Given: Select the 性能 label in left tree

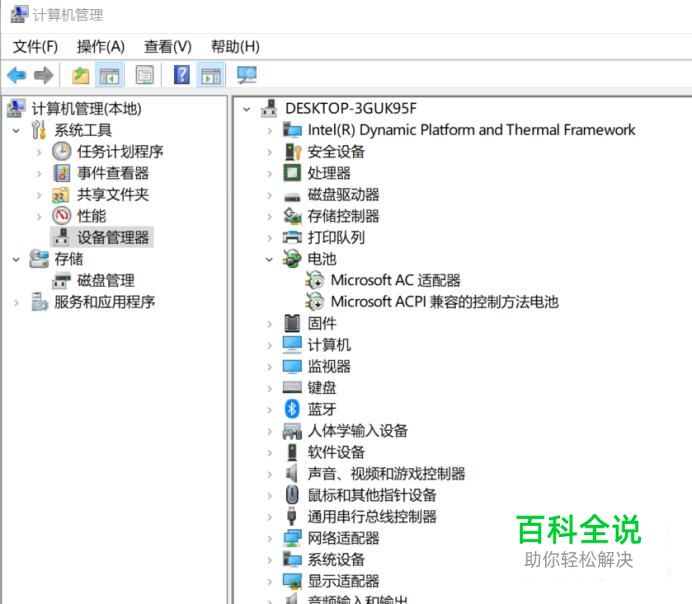Looking at the screenshot, I should (x=92, y=216).
